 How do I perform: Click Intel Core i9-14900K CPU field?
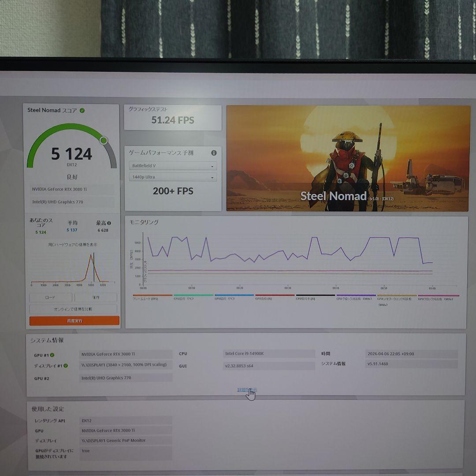click(269, 353)
